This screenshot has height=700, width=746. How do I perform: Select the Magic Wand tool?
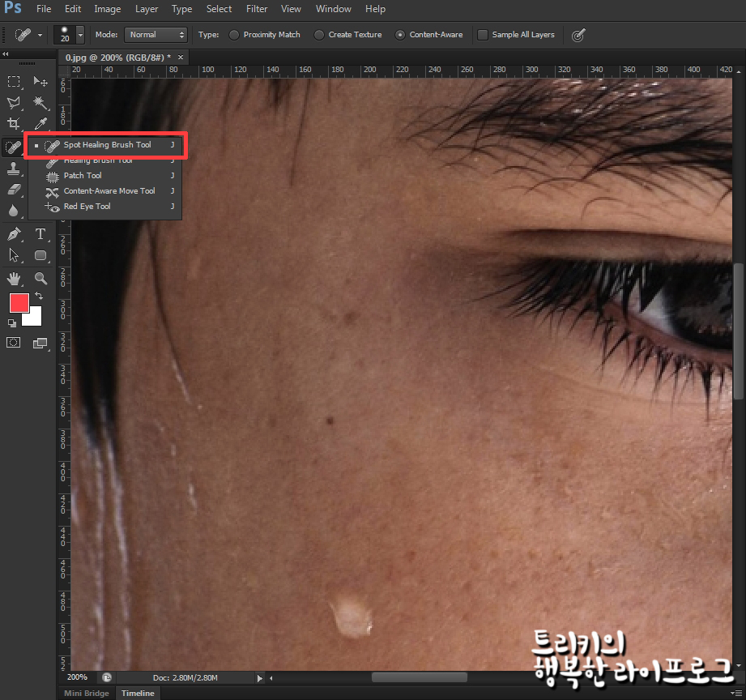pyautogui.click(x=40, y=103)
